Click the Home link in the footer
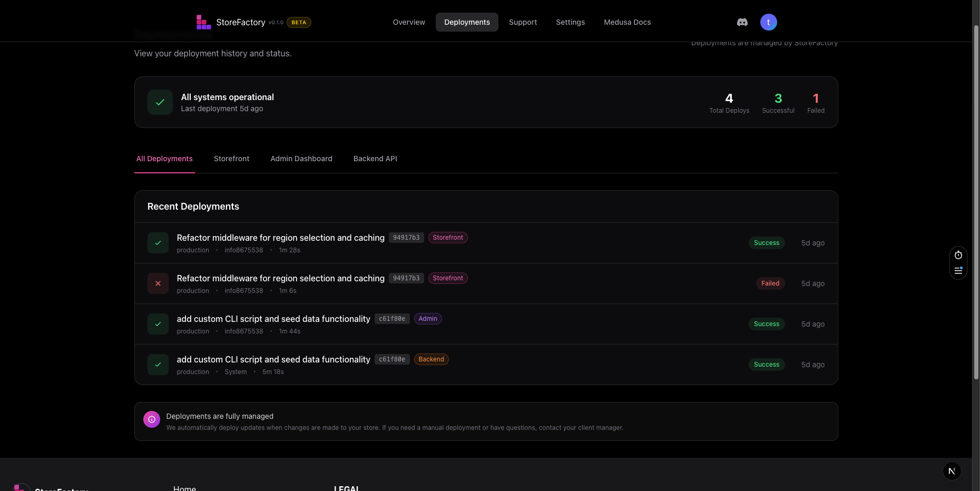 (x=184, y=488)
